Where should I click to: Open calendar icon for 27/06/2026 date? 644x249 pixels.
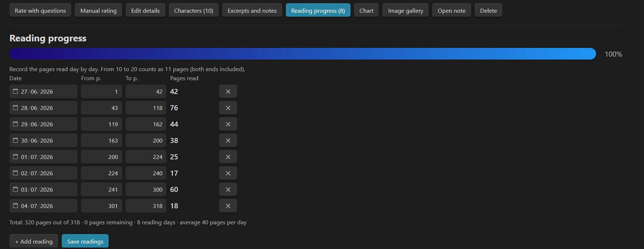pos(15,91)
